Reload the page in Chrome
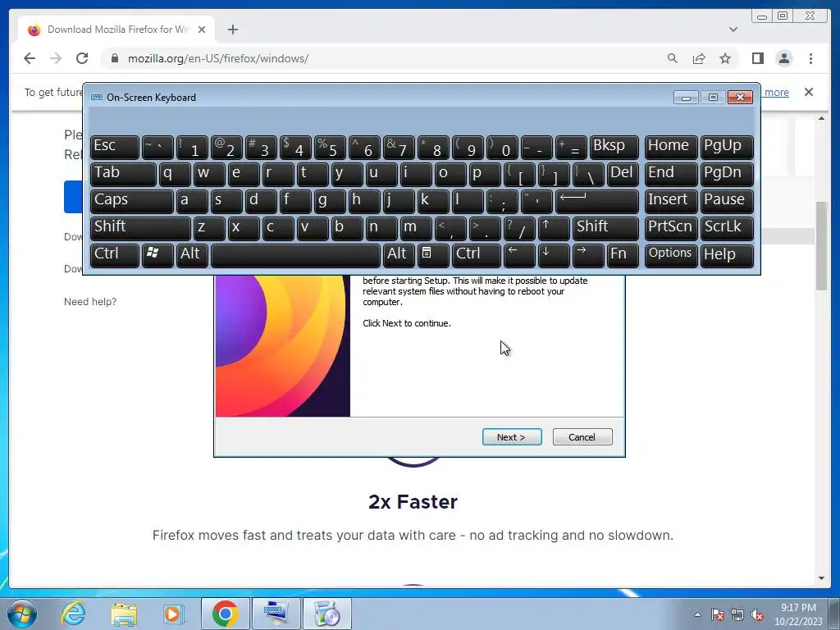 click(x=82, y=58)
